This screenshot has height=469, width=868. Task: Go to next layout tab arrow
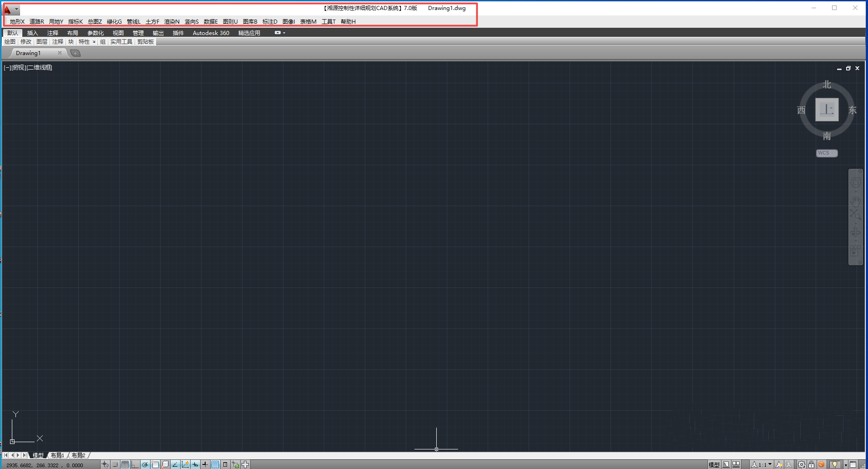pos(18,455)
